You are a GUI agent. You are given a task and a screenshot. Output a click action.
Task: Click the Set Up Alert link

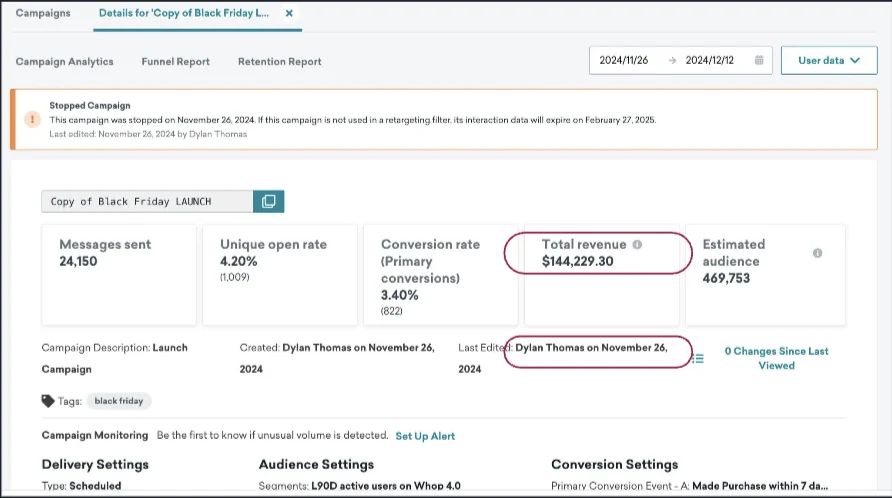coord(425,436)
